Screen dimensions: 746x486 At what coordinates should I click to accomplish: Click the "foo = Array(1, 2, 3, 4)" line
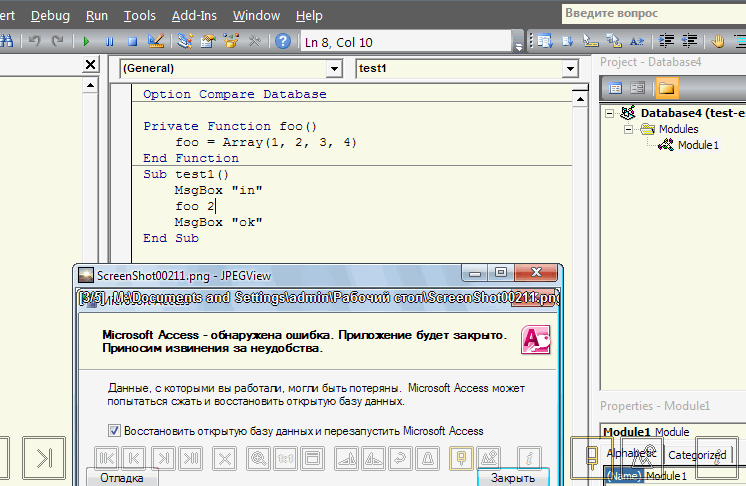266,142
